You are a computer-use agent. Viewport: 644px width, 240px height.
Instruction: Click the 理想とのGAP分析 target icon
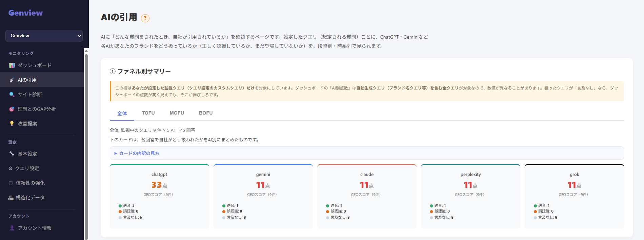click(12, 109)
